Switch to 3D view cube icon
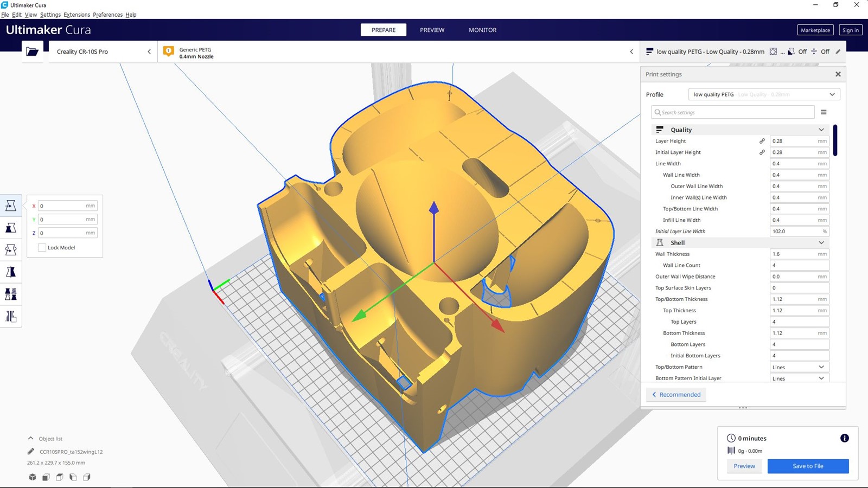 [x=33, y=477]
